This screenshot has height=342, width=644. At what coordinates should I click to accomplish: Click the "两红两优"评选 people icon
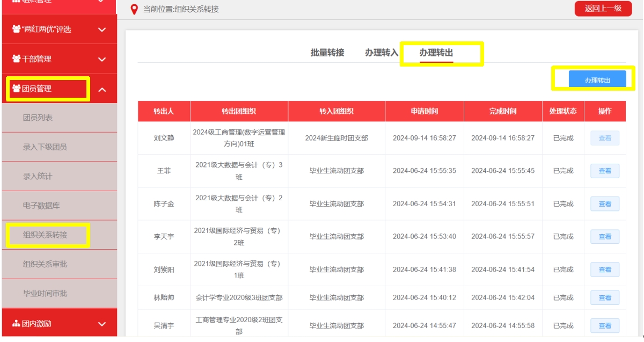click(16, 30)
